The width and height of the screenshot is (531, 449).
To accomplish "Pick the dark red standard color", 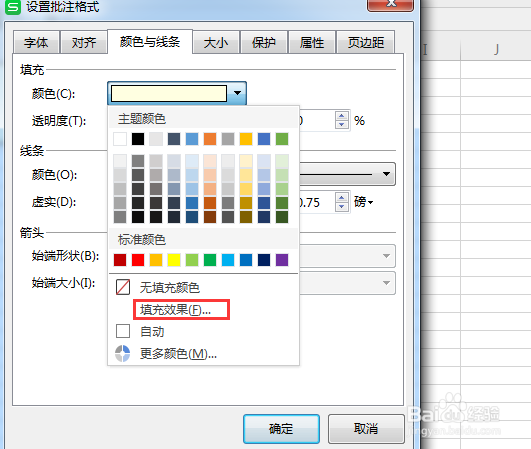I will coord(120,260).
